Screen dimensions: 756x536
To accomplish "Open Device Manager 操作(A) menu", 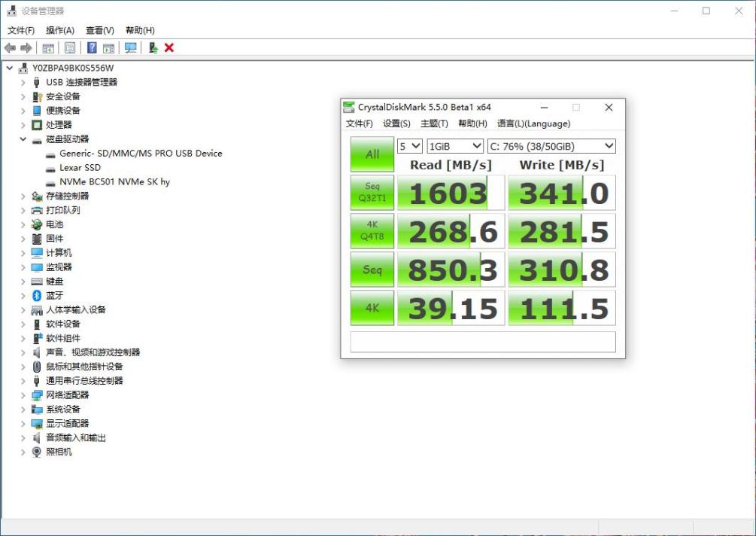I will pos(60,30).
